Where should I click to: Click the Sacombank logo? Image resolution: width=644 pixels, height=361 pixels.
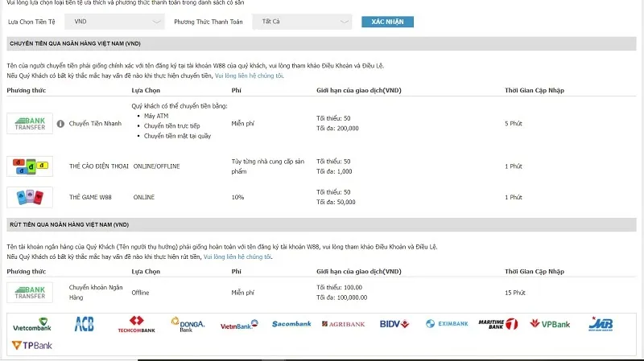(x=291, y=324)
